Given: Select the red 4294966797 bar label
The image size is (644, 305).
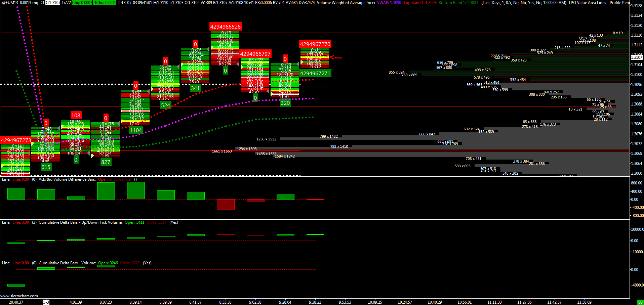Looking at the screenshot, I should tap(255, 54).
